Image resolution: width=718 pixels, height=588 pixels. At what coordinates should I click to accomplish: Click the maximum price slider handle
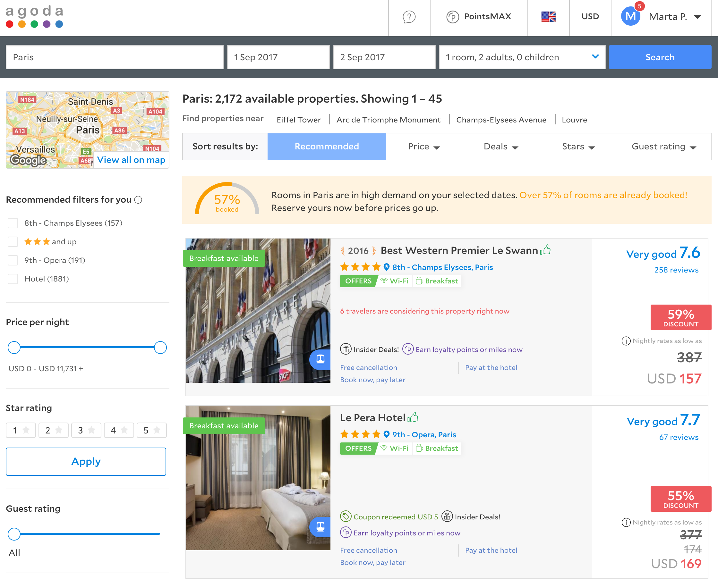[160, 348]
